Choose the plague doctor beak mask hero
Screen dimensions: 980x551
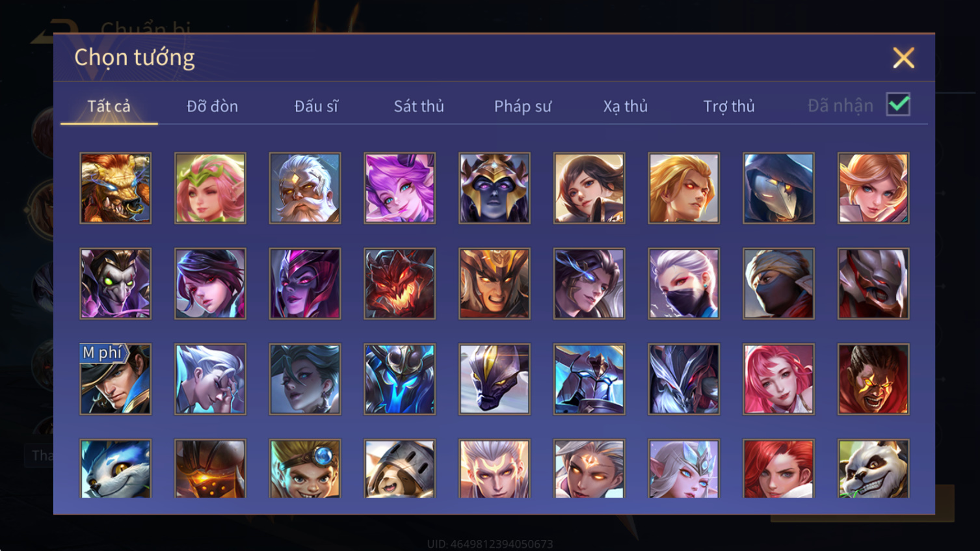[x=778, y=188]
